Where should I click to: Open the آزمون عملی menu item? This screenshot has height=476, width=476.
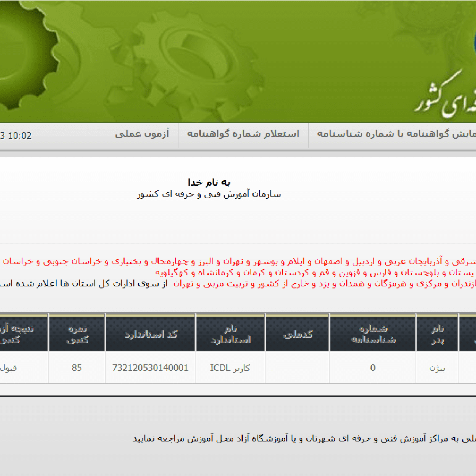pyautogui.click(x=142, y=134)
